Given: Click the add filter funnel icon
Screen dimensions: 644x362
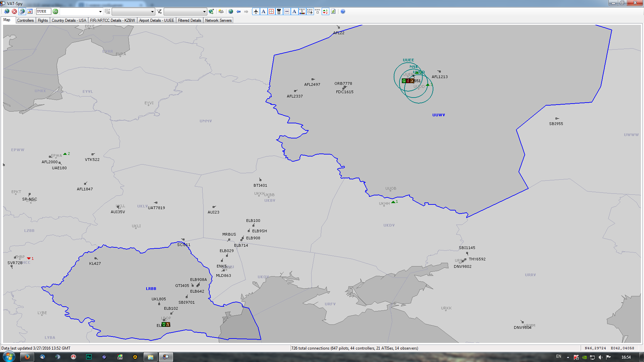Looking at the screenshot, I should 159,11.
